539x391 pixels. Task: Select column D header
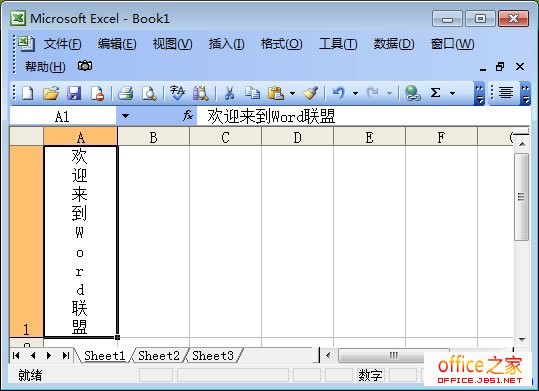pyautogui.click(x=297, y=137)
